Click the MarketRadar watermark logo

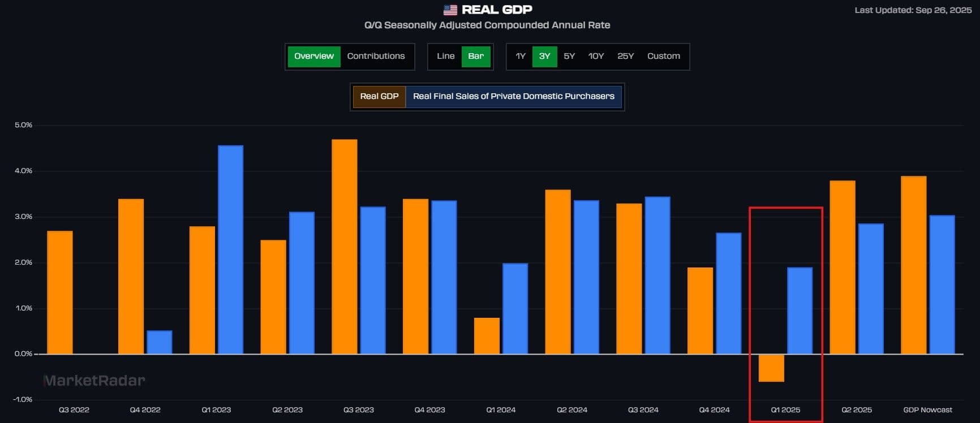94,381
